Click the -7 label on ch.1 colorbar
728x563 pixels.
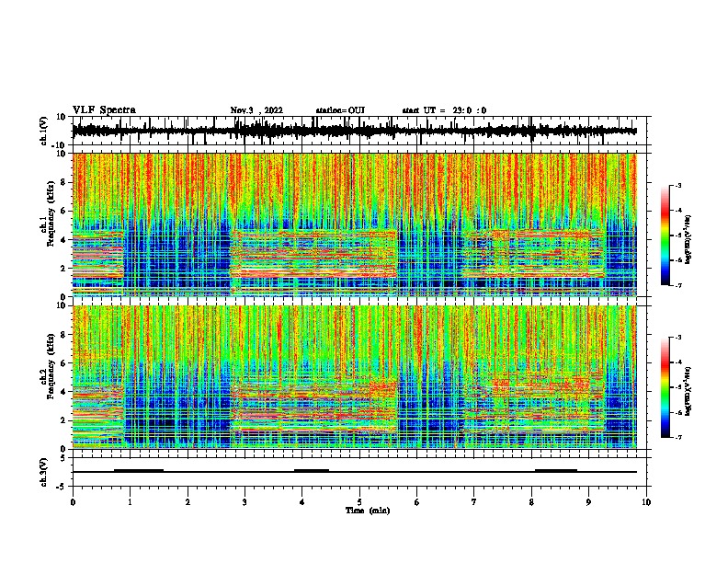coord(677,285)
